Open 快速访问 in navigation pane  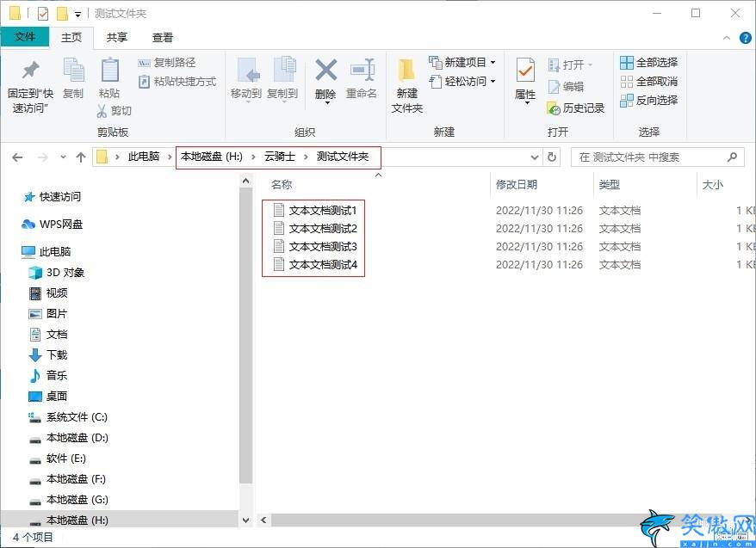[x=52, y=196]
